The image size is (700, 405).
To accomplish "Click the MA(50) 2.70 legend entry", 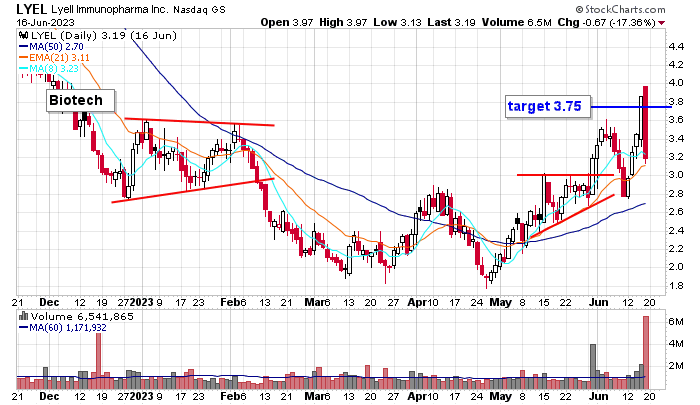I will [51, 46].
